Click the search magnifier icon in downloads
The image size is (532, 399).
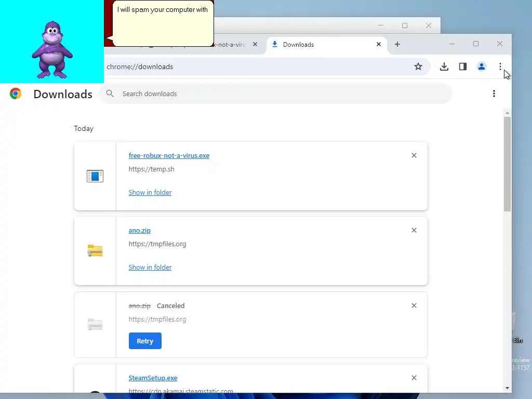110,94
